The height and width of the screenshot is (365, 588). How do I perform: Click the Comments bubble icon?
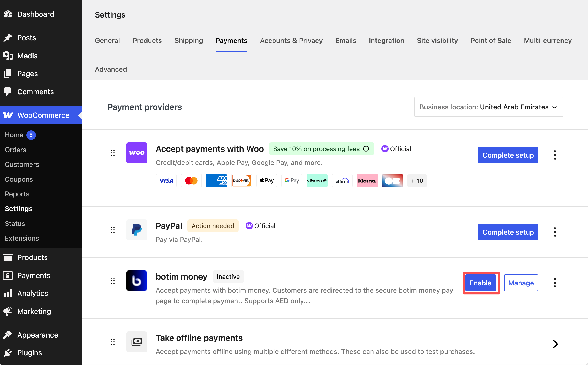[x=8, y=92]
